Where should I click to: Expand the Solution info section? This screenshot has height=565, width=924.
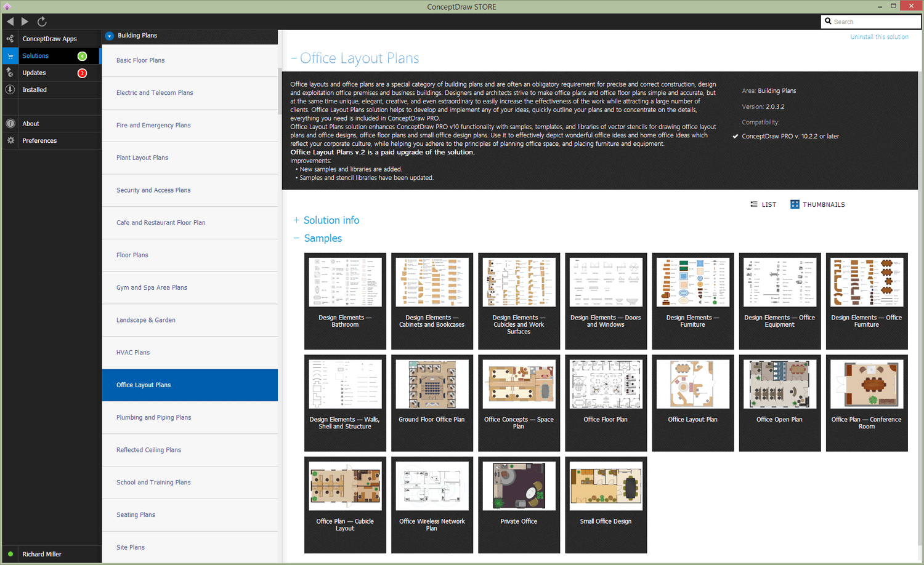(326, 220)
